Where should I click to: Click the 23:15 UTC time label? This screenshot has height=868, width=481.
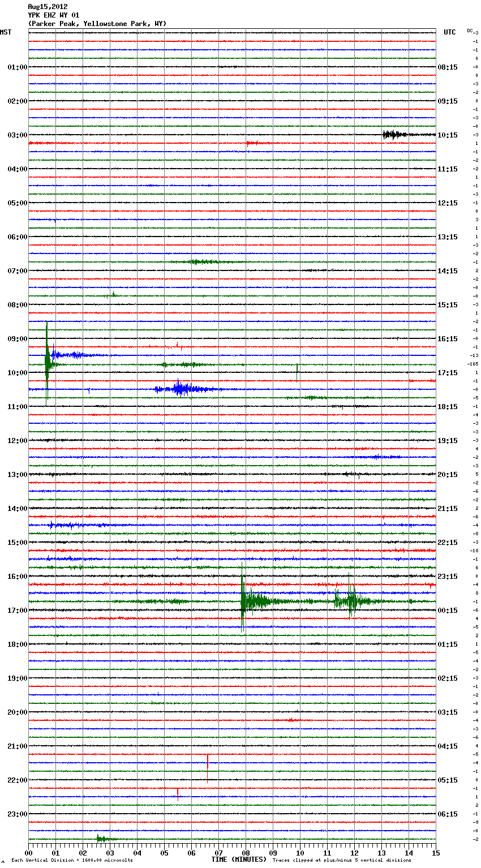448,577
